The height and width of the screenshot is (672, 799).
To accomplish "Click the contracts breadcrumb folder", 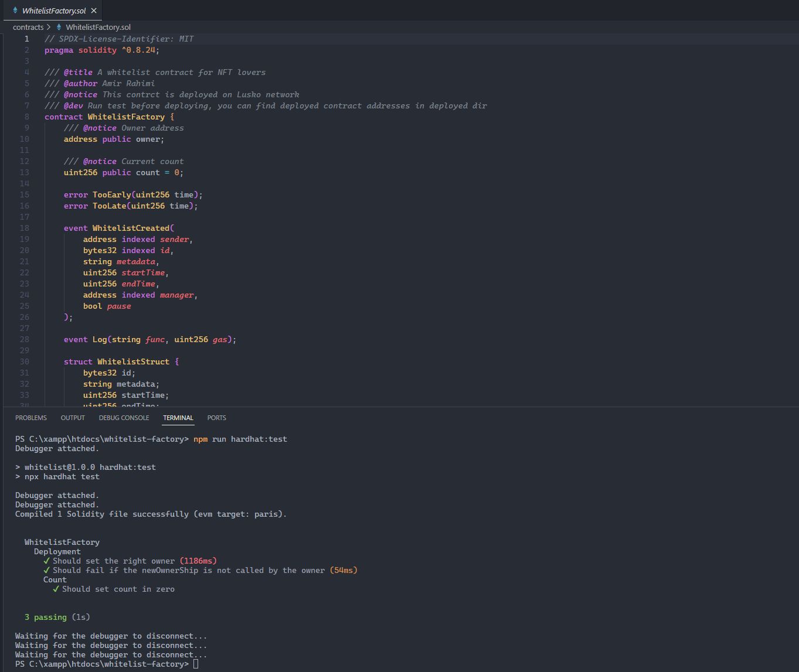I will point(28,27).
